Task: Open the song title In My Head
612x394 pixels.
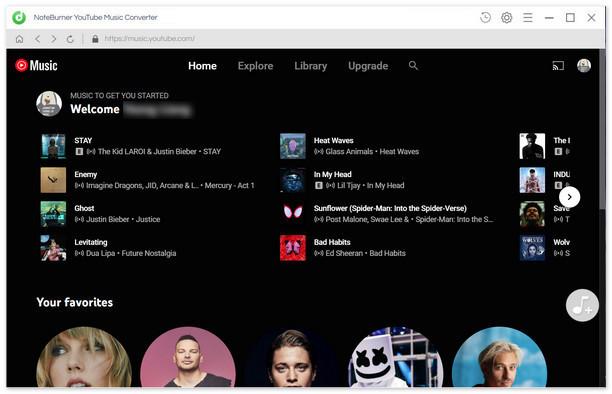Action: click(x=333, y=175)
